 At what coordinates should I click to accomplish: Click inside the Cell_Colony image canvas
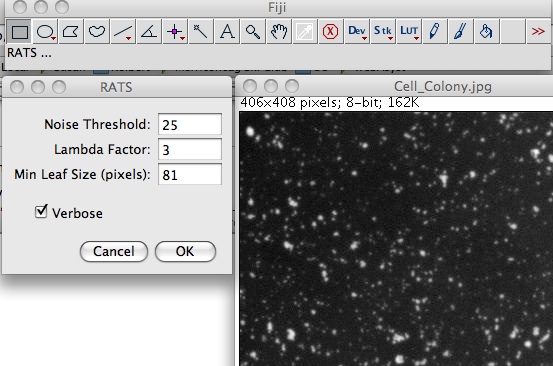click(x=396, y=238)
